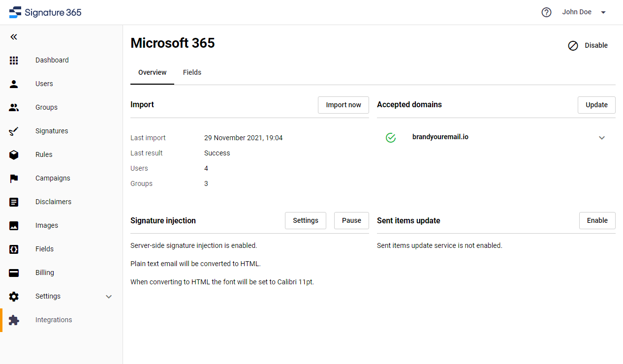Open Disclaimers in the sidebar
The width and height of the screenshot is (623, 364).
[53, 202]
